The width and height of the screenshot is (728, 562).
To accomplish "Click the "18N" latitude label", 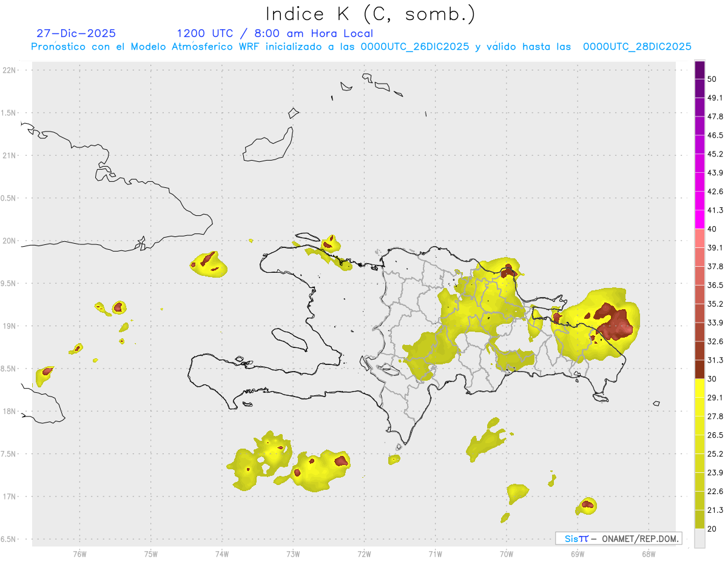I will (x=10, y=412).
